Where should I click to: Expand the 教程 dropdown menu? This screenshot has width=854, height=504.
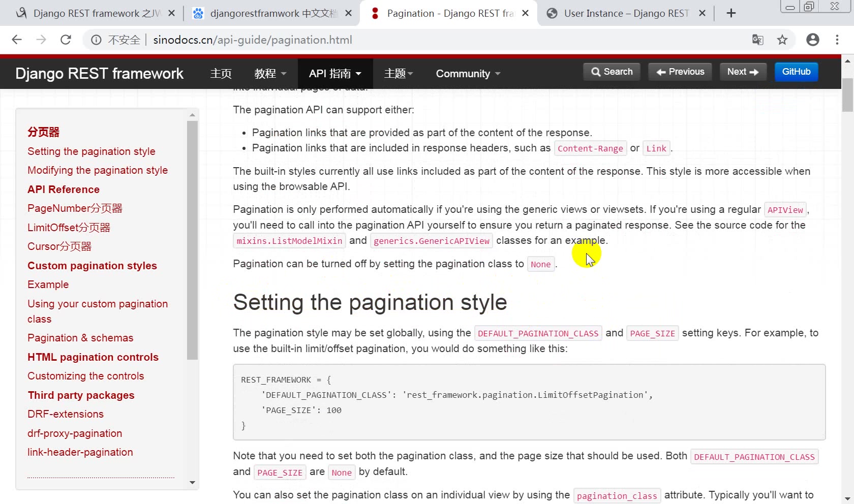point(270,74)
